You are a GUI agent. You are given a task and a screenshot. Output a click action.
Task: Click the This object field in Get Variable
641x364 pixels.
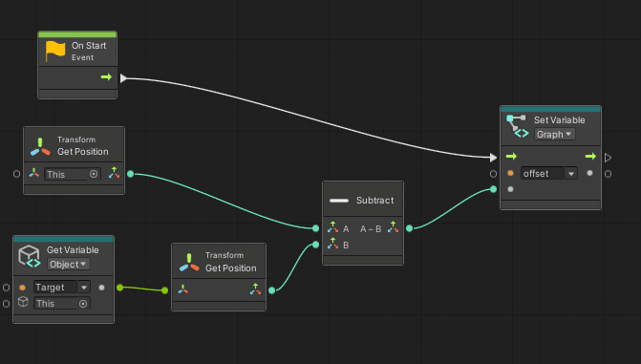[62, 304]
